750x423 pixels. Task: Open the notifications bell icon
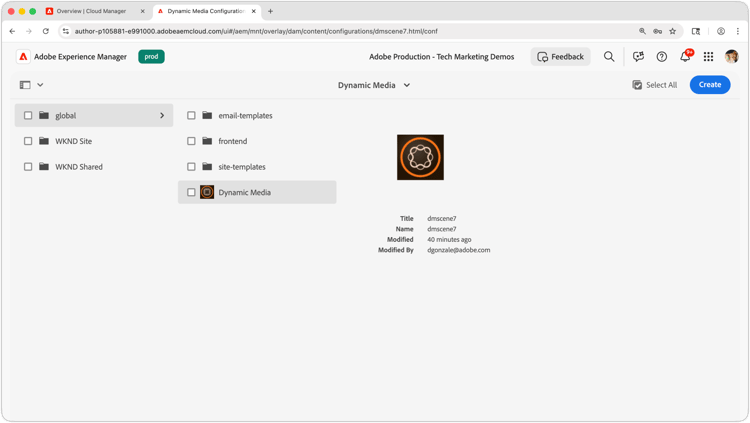click(x=685, y=56)
